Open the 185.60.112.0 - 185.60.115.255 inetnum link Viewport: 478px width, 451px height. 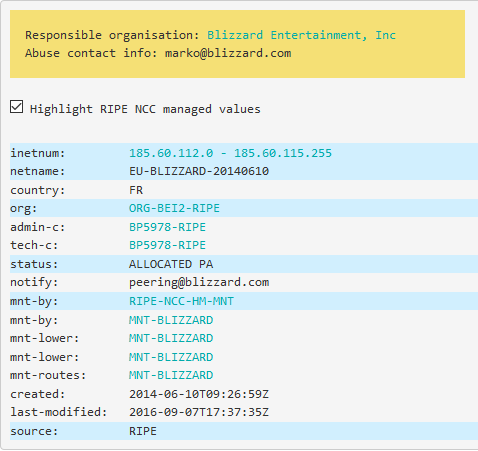pos(230,153)
